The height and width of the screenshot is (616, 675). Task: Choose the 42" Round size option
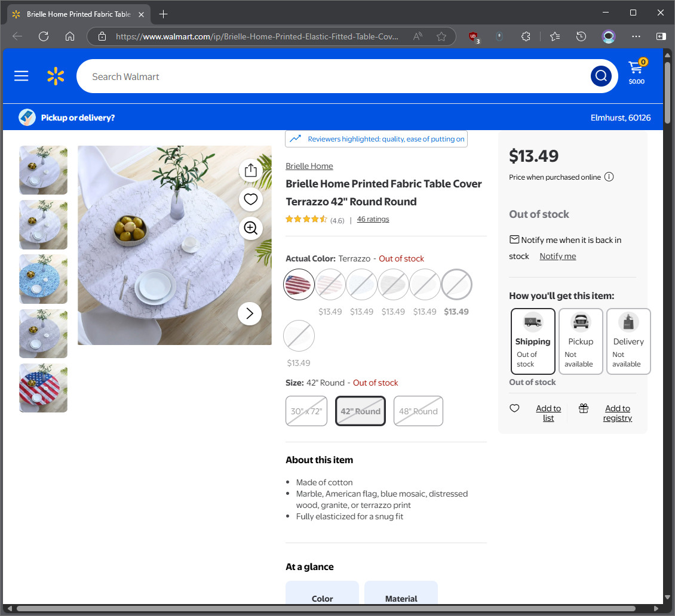361,411
